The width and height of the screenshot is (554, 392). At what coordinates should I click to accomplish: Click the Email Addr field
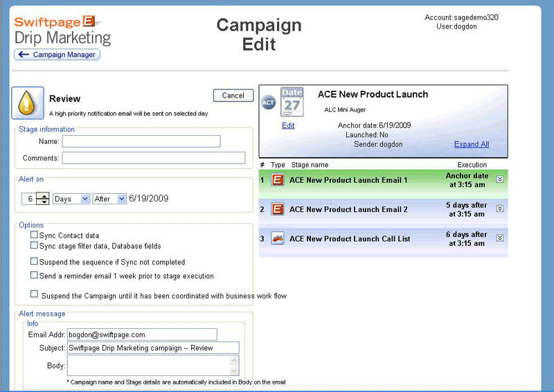click(x=142, y=335)
